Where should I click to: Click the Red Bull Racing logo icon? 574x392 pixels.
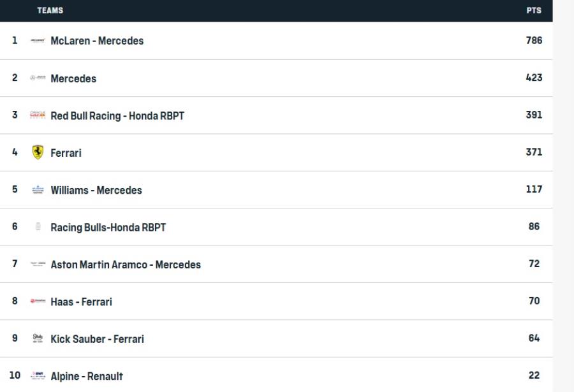(x=38, y=115)
